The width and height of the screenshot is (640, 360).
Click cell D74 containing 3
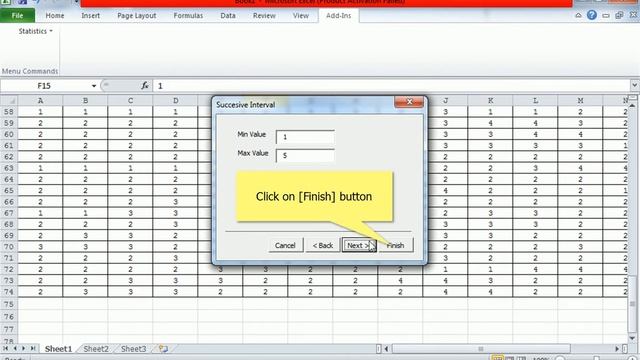176,292
